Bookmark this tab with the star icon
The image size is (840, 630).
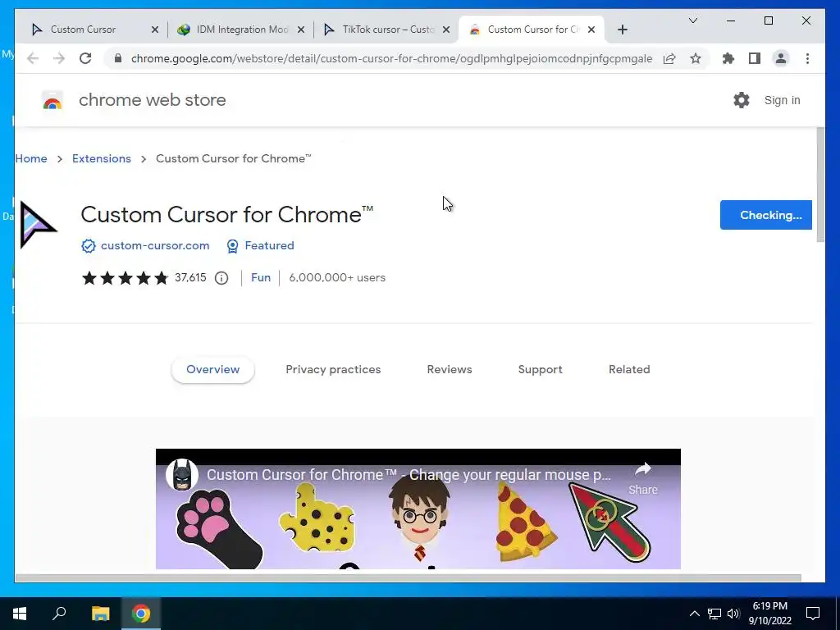[696, 58]
